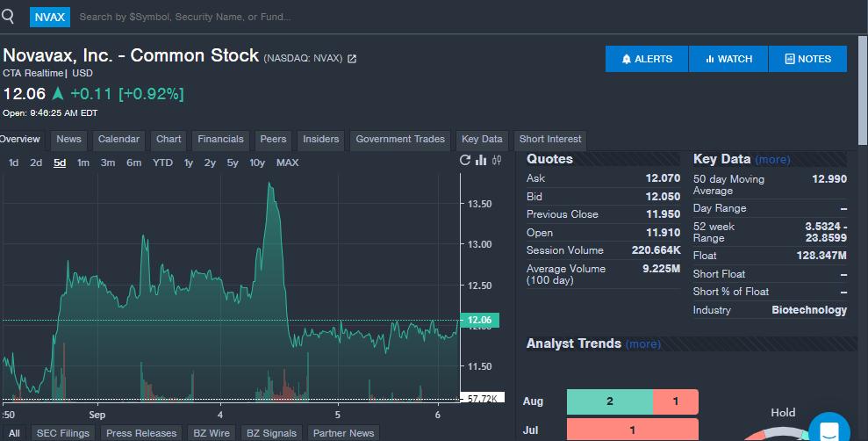View the Government Trades tab

tap(400, 140)
